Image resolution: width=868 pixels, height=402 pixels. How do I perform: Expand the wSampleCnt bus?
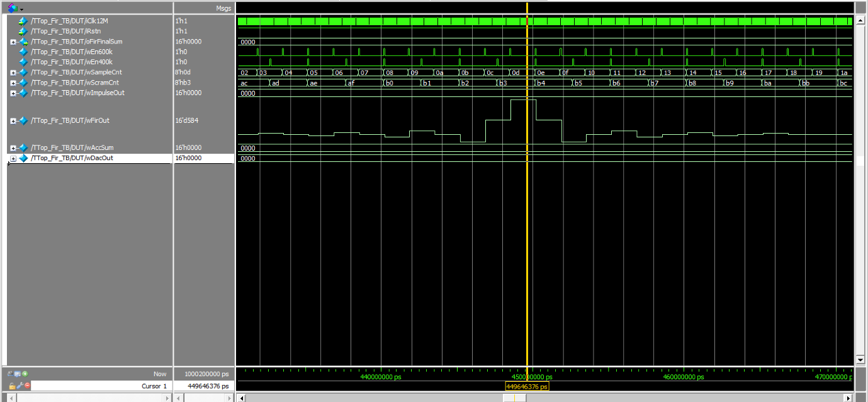click(13, 73)
